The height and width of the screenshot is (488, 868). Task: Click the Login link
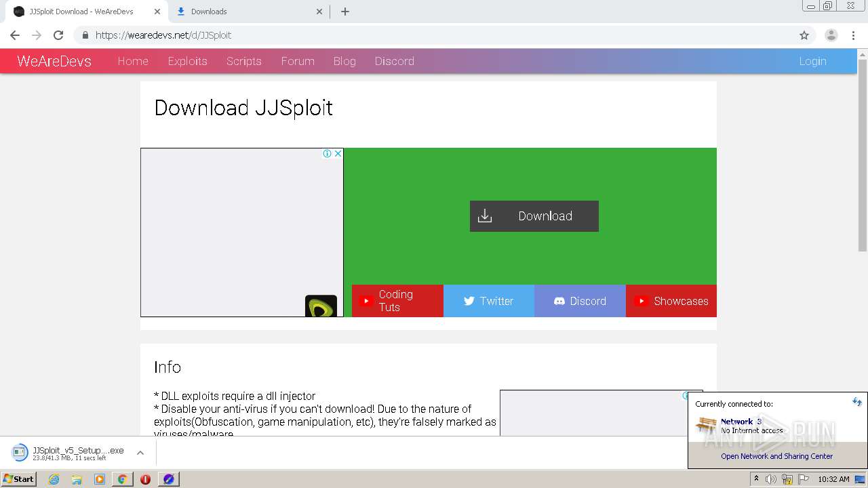pos(812,61)
